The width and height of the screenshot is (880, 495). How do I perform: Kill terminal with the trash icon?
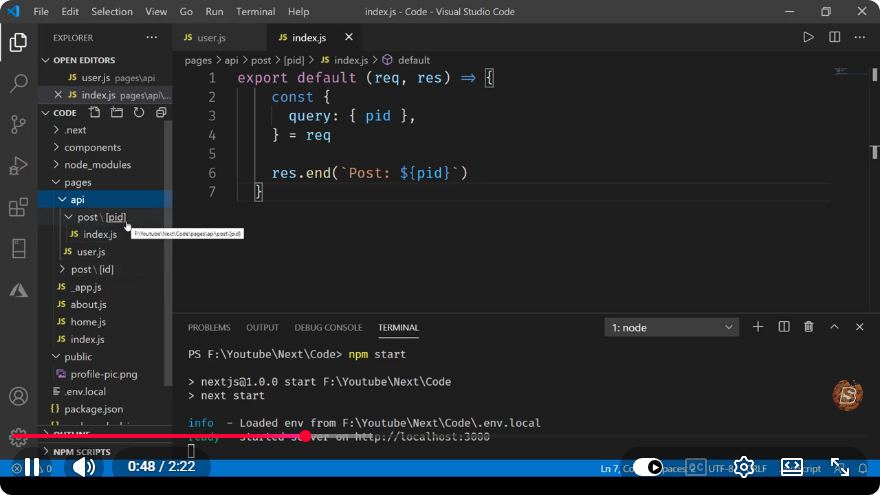(808, 327)
